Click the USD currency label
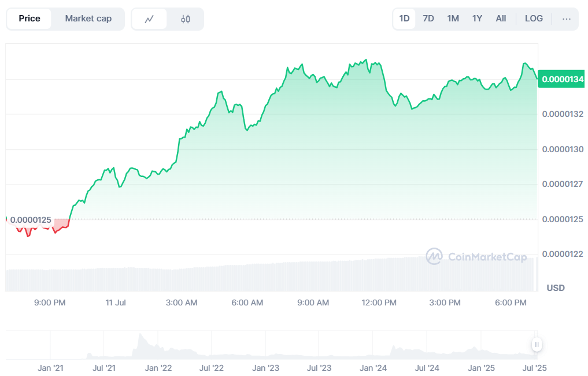The height and width of the screenshot is (376, 588). [555, 287]
